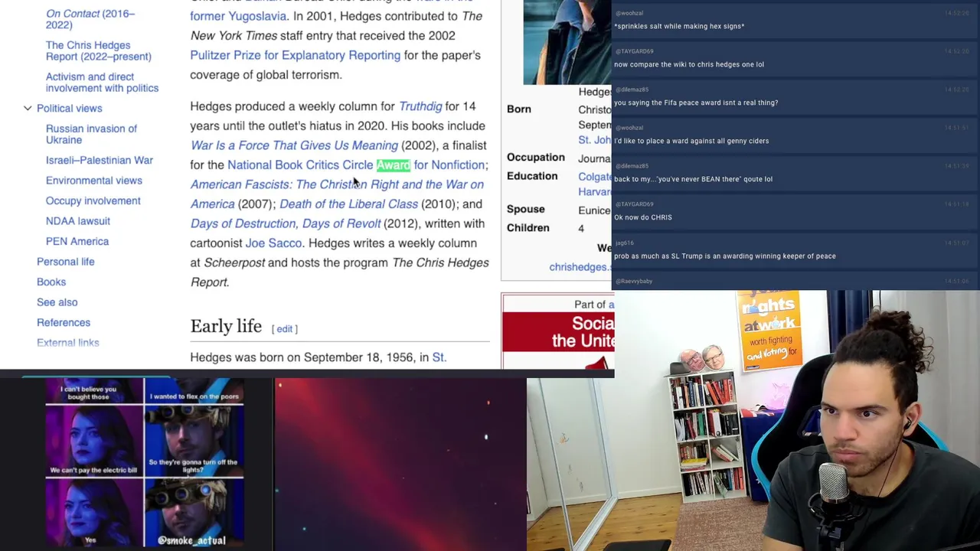Follow the Truthdig link
This screenshot has height=551, width=980.
420,106
